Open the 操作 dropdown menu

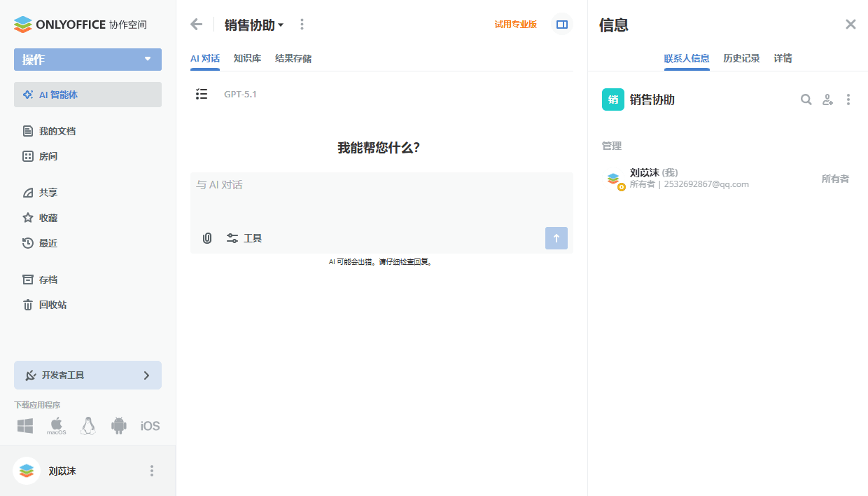click(x=87, y=60)
